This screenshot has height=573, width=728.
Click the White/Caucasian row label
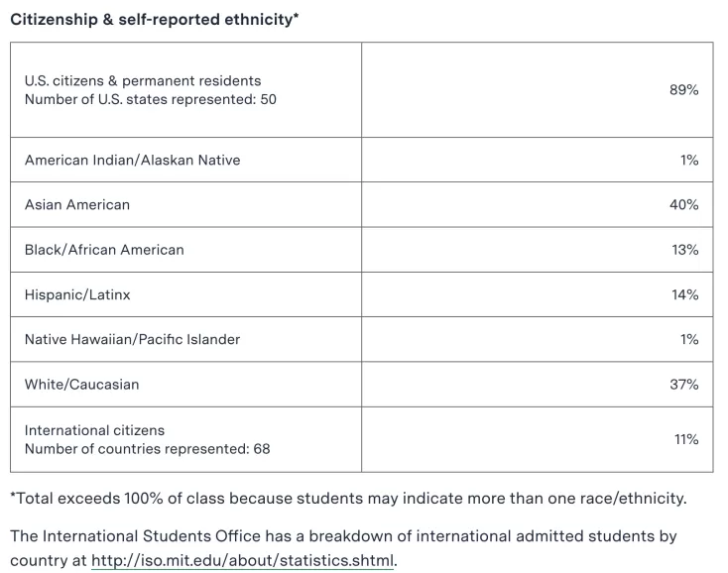coord(81,385)
